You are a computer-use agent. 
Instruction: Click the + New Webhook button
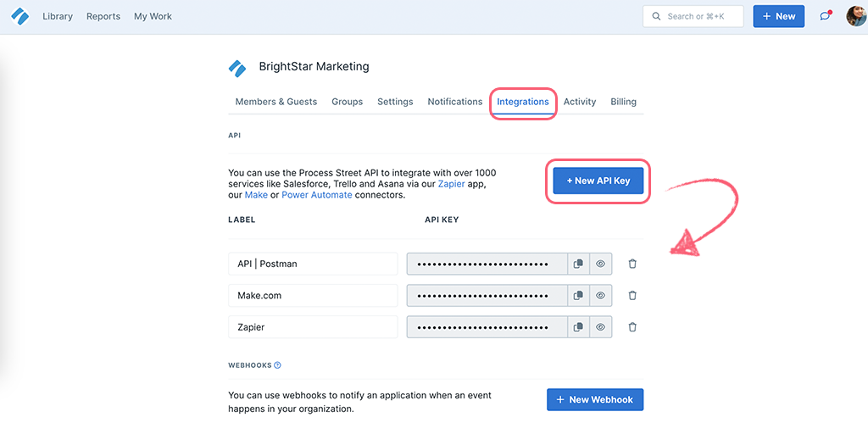[x=595, y=400]
